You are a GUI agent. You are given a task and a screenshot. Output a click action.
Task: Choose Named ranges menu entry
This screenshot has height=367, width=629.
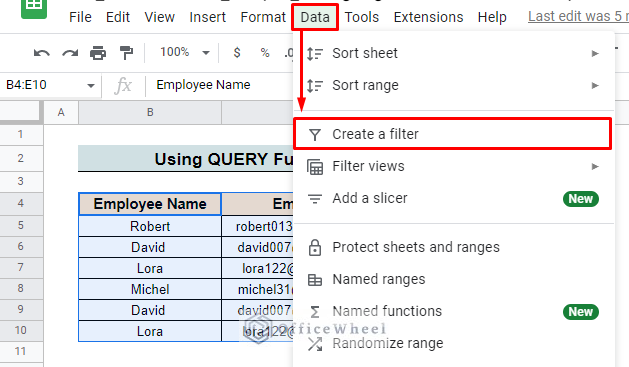[454, 280]
